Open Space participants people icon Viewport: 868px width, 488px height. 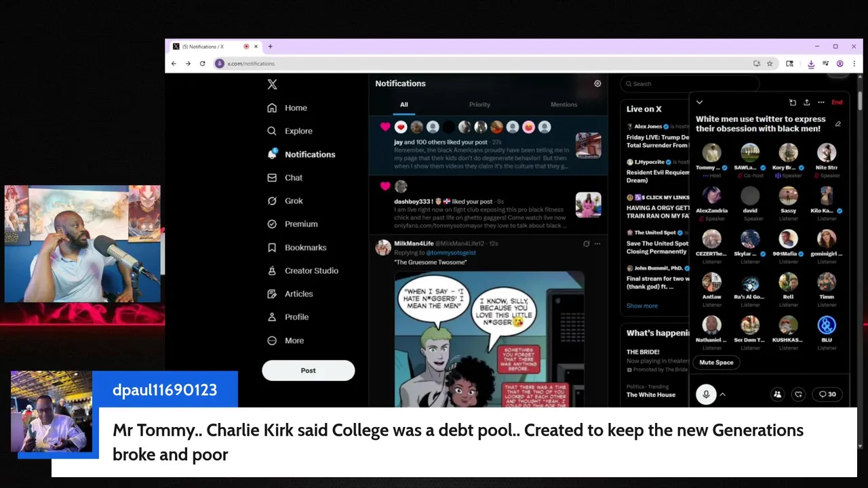tap(777, 394)
